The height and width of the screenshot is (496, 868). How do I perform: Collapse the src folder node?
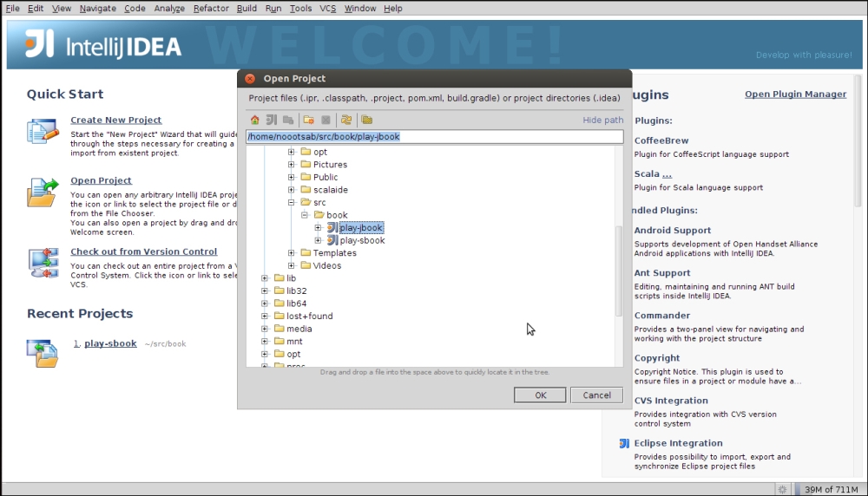pyautogui.click(x=291, y=202)
